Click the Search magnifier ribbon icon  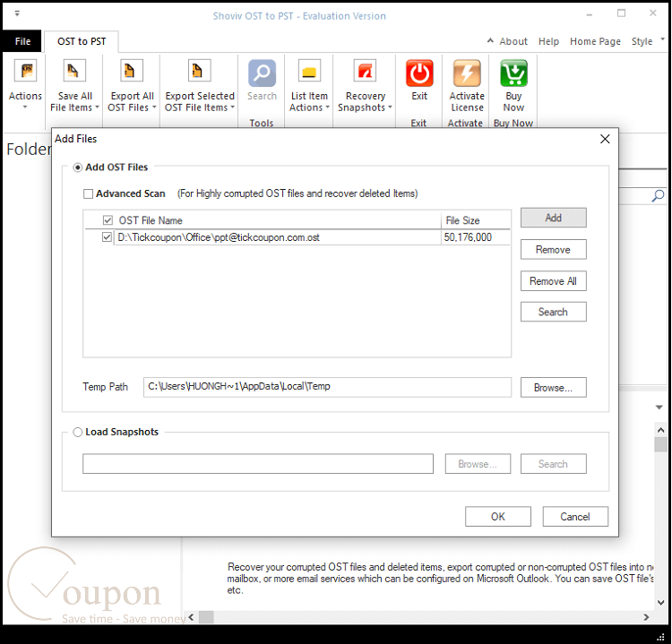point(262,73)
